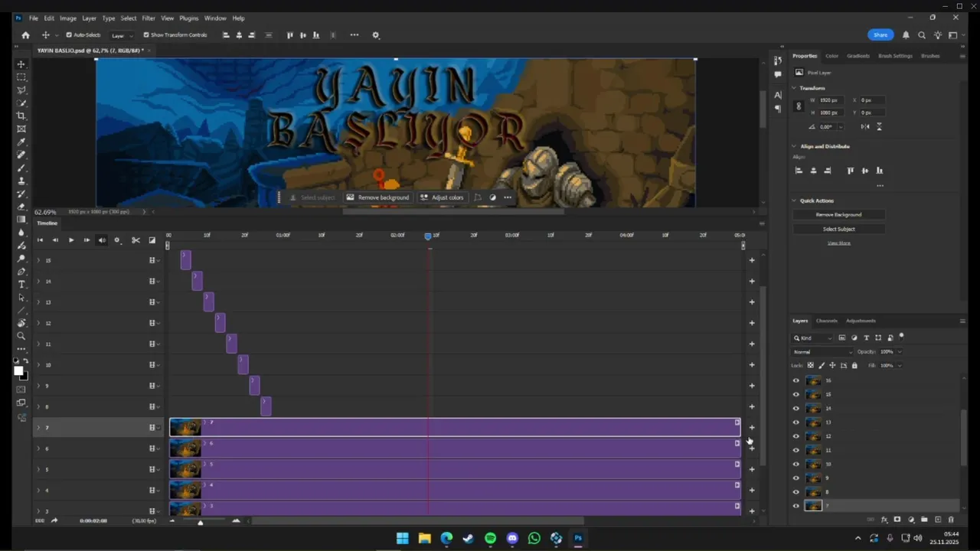
Task: Click the Share button
Action: pyautogui.click(x=880, y=35)
